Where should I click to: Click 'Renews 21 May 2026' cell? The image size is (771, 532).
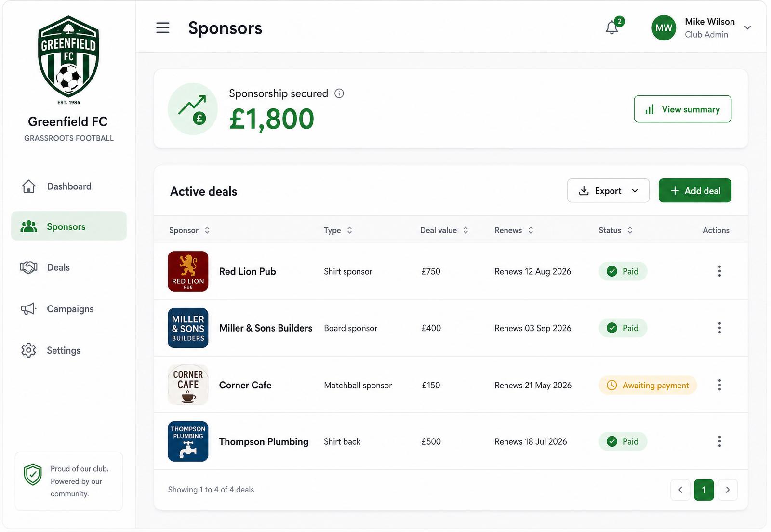533,385
